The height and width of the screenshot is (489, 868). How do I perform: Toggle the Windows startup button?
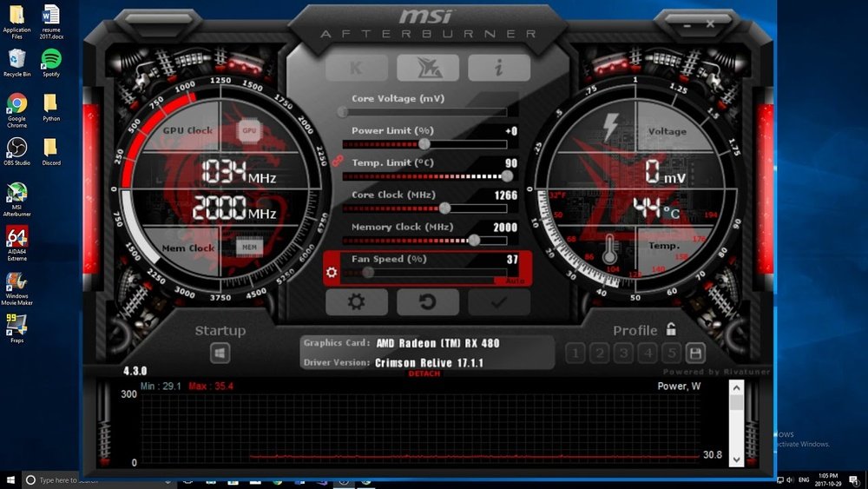pos(220,353)
